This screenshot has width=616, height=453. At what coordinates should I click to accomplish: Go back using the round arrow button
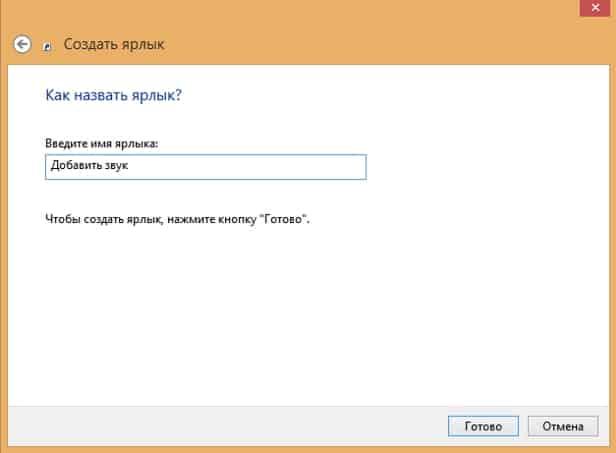pos(22,44)
